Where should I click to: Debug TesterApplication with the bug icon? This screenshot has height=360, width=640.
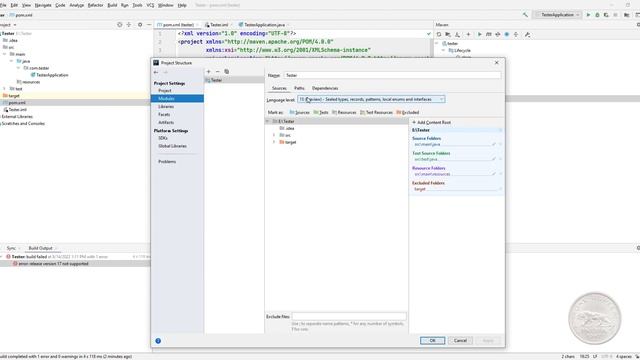click(597, 15)
